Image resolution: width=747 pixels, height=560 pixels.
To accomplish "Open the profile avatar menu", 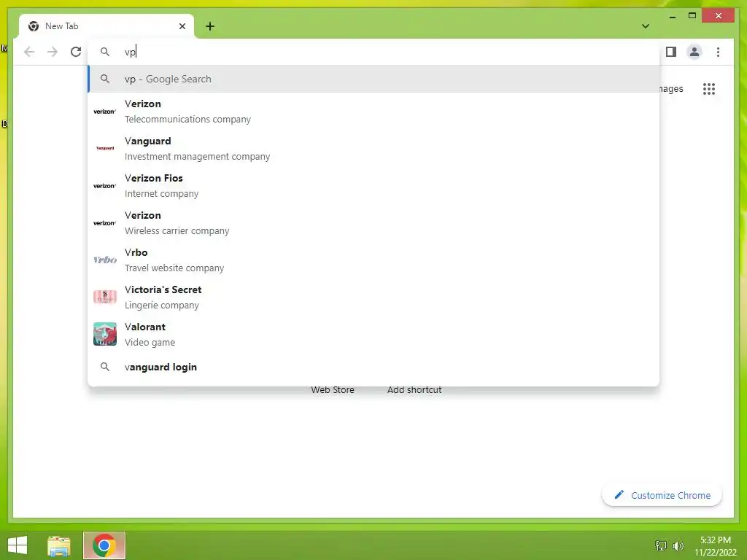I will point(694,52).
